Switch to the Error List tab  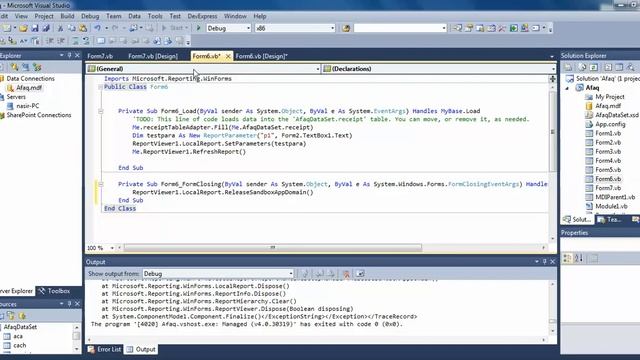(104, 349)
